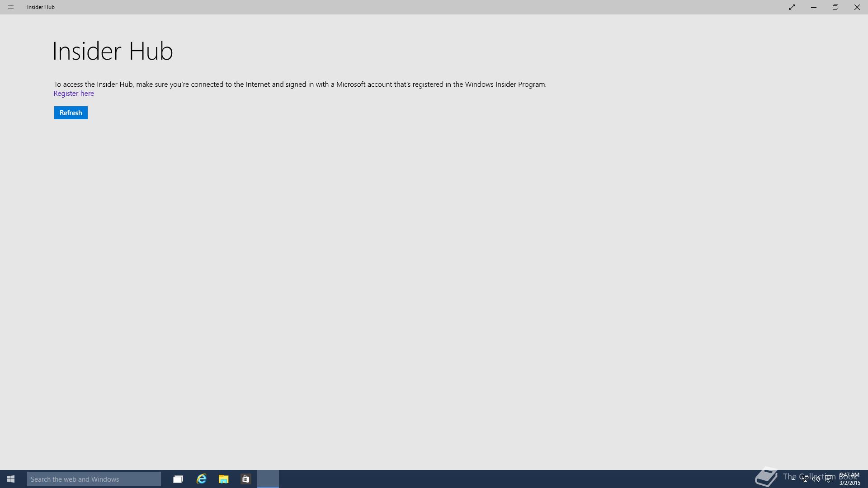Launch Internet Explorer from the taskbar

tap(201, 479)
